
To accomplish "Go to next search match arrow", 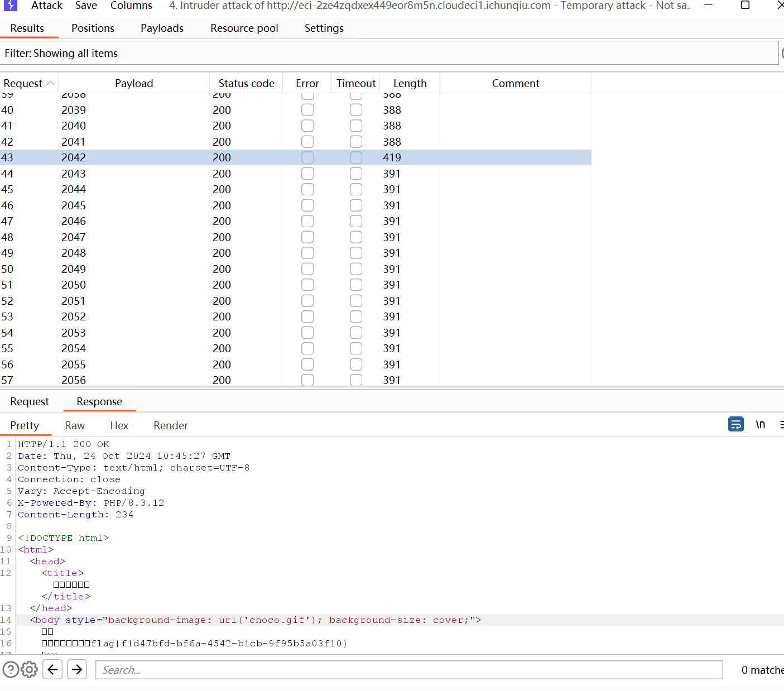I will (77, 669).
